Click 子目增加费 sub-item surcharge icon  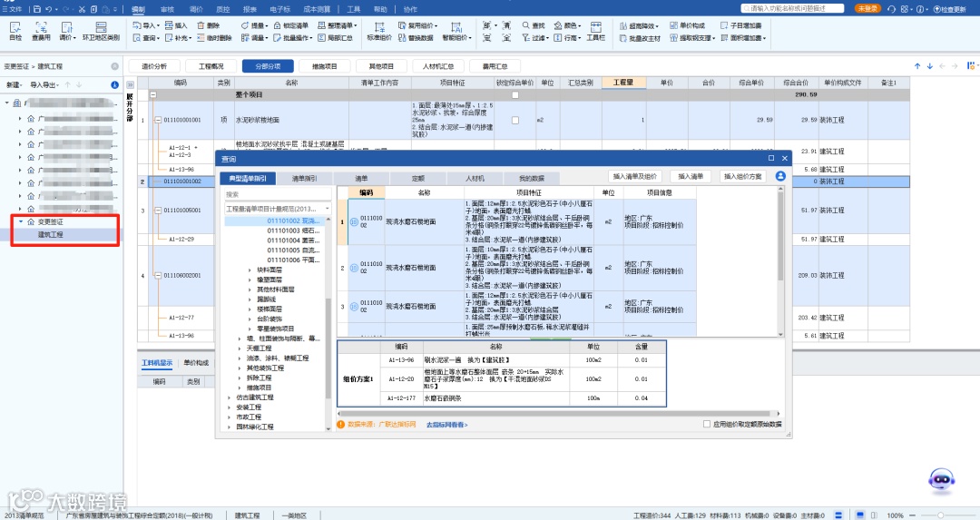pos(740,25)
